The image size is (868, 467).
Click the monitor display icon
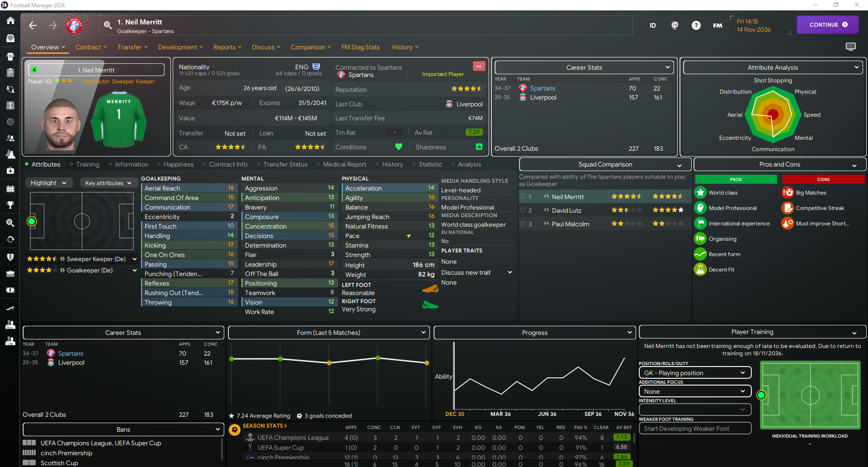(851, 47)
